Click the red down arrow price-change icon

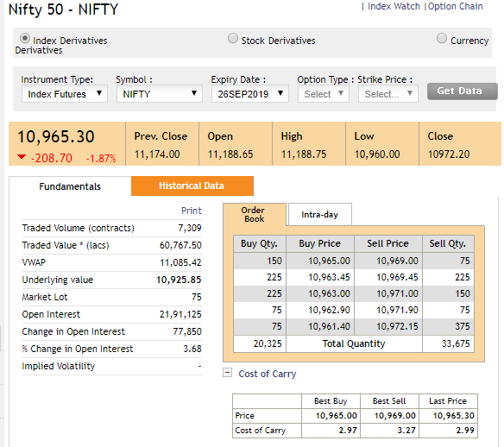(x=22, y=157)
